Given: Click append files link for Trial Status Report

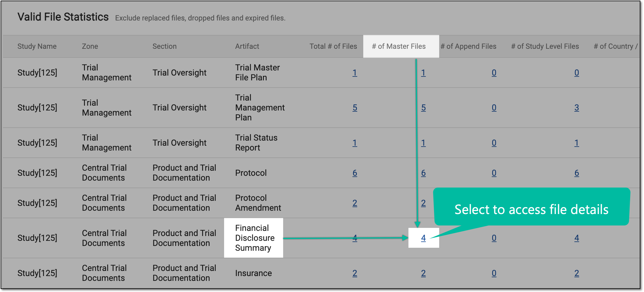Looking at the screenshot, I should (494, 143).
